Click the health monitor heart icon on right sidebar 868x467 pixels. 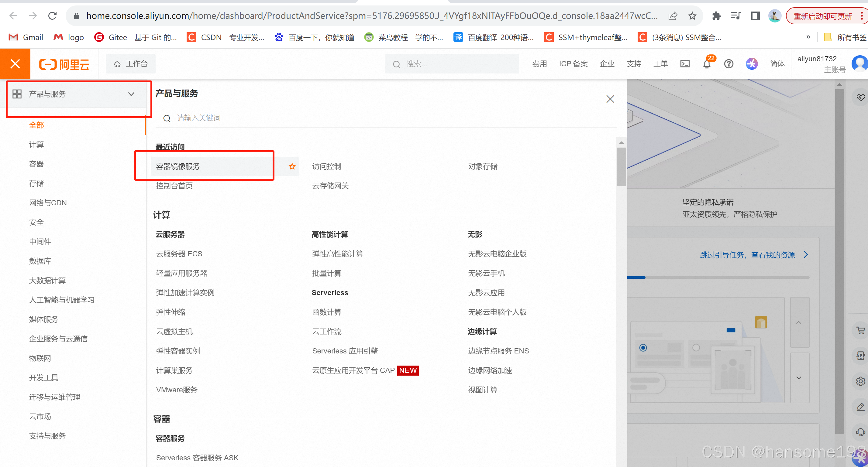861,98
